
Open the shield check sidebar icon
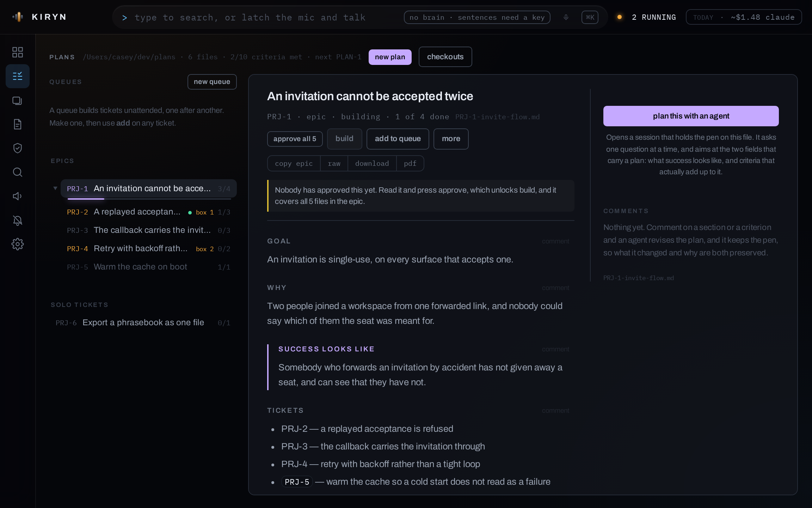17,148
